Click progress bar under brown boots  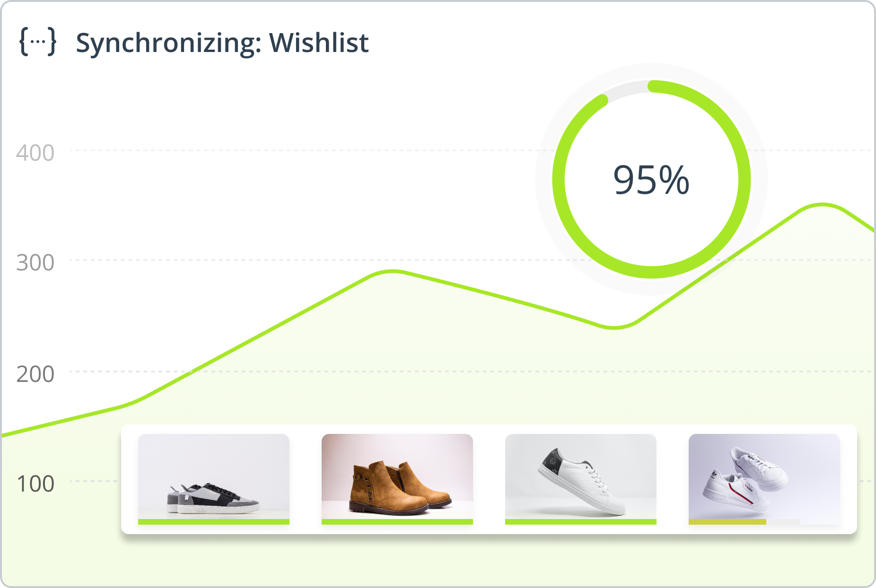coord(397,522)
